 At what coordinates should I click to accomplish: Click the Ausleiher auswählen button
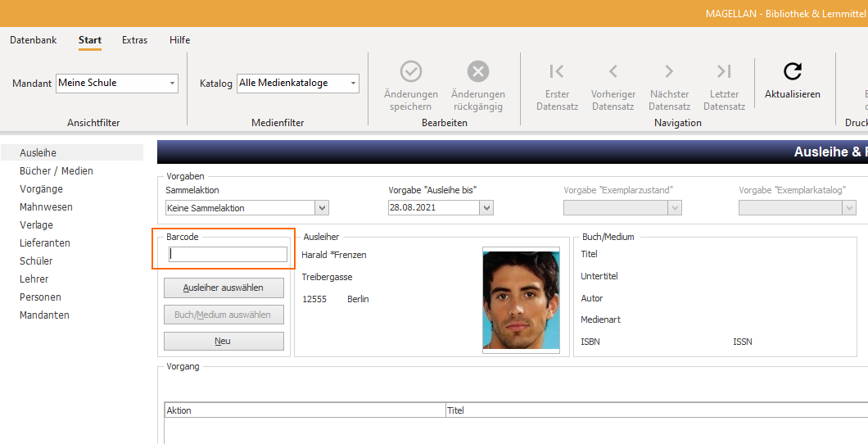[224, 288]
